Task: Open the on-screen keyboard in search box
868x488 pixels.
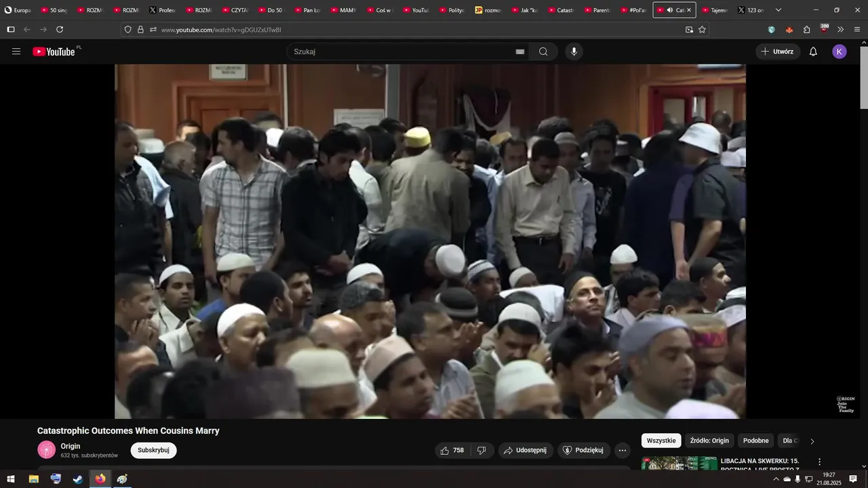Action: (x=520, y=52)
